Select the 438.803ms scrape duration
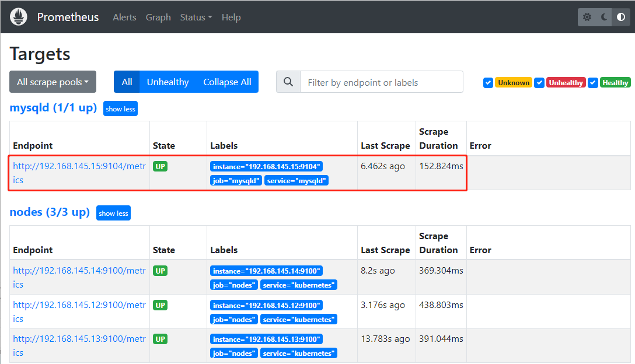Screen dimensions: 635x364 (x=441, y=305)
